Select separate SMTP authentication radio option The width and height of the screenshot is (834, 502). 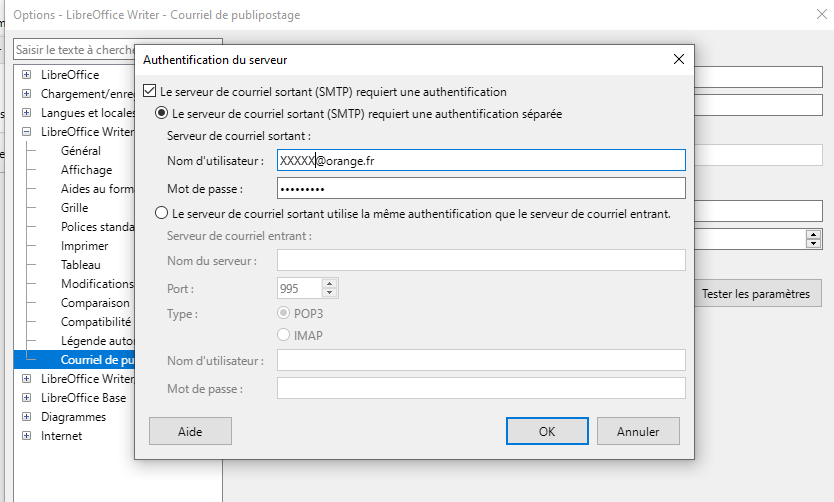[161, 113]
